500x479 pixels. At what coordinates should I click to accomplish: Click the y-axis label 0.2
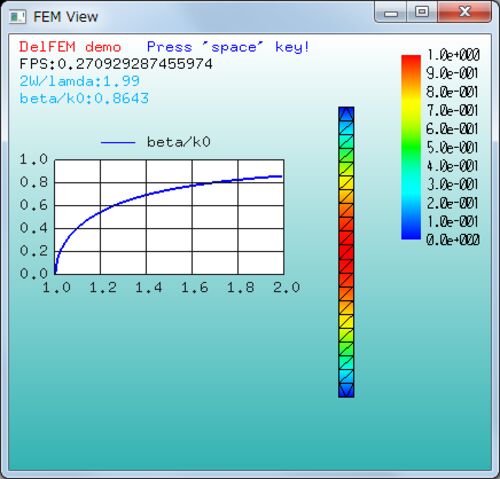coord(34,251)
